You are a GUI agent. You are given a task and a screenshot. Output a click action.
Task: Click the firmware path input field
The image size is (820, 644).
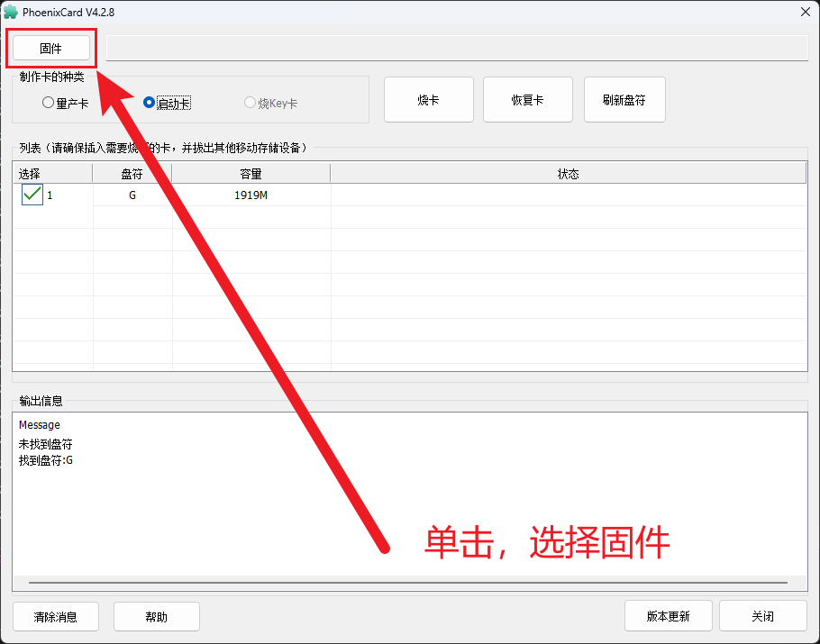pyautogui.click(x=457, y=48)
